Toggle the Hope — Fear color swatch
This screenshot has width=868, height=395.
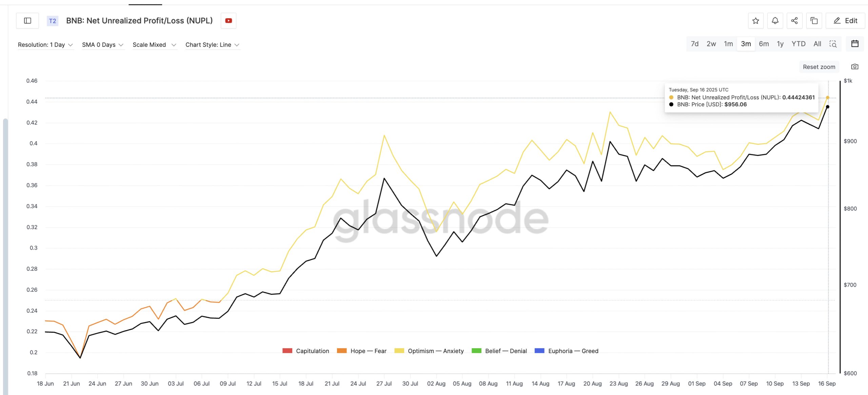[341, 351]
